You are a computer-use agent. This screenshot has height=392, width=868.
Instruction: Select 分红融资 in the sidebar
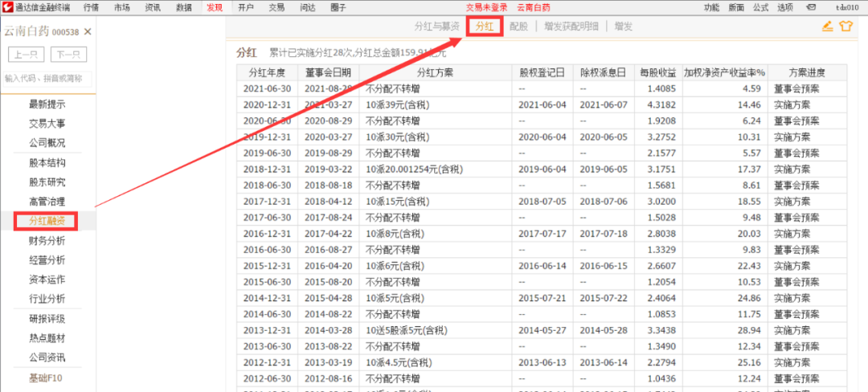pyautogui.click(x=47, y=221)
